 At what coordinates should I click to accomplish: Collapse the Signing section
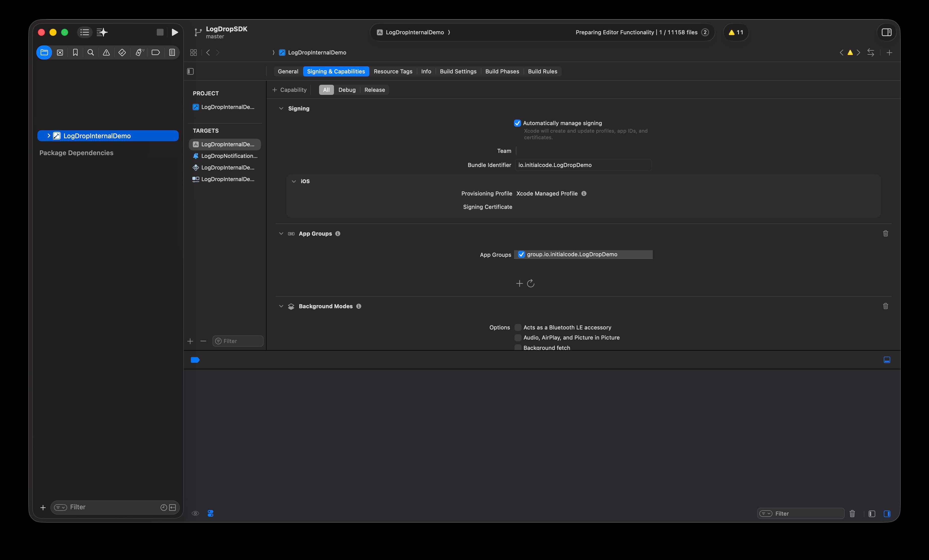click(281, 108)
